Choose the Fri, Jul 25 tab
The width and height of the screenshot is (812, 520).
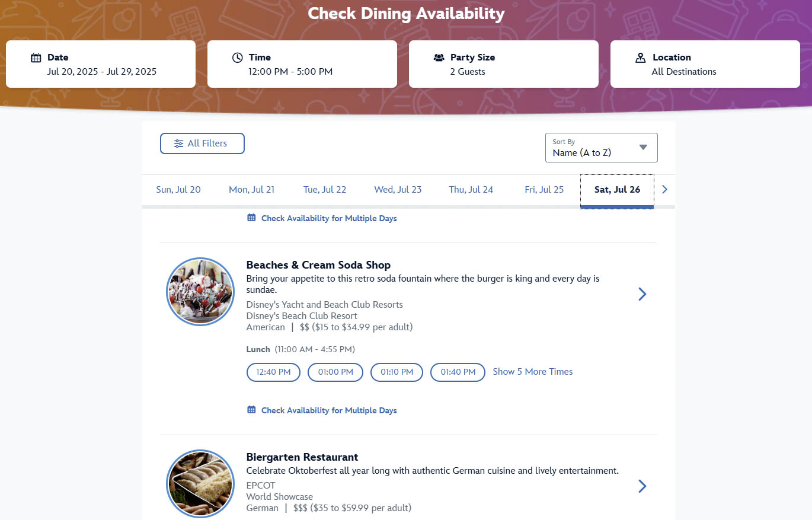544,190
